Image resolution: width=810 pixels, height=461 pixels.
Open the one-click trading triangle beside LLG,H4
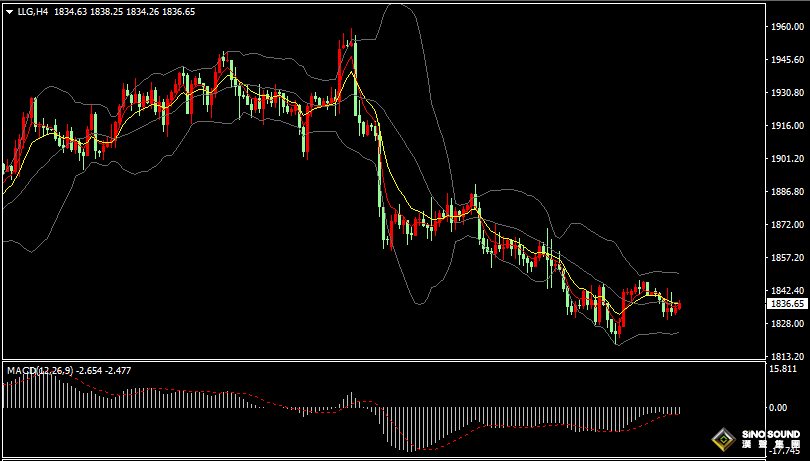point(10,12)
